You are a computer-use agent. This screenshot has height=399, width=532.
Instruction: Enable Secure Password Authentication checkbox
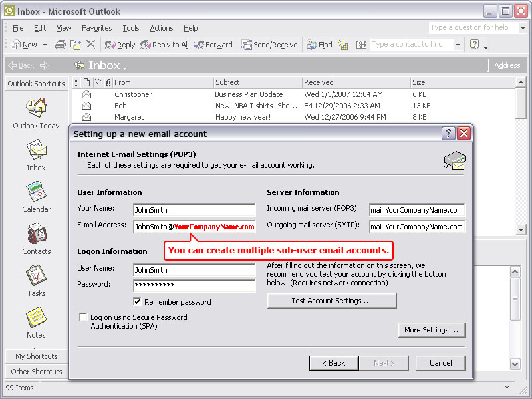(x=83, y=317)
